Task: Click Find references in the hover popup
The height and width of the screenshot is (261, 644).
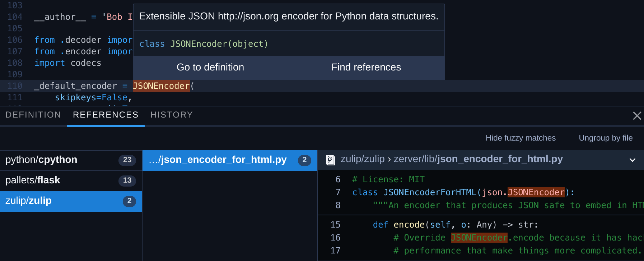Action: pos(366,67)
